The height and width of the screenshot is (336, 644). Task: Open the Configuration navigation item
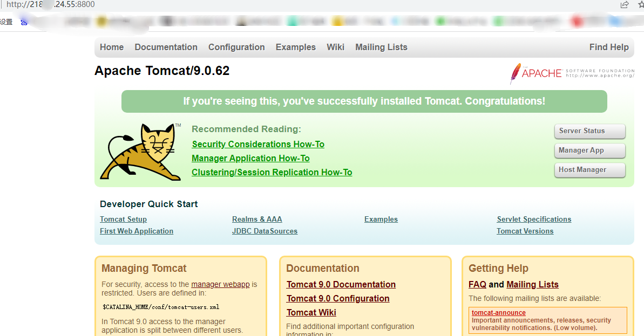point(236,47)
